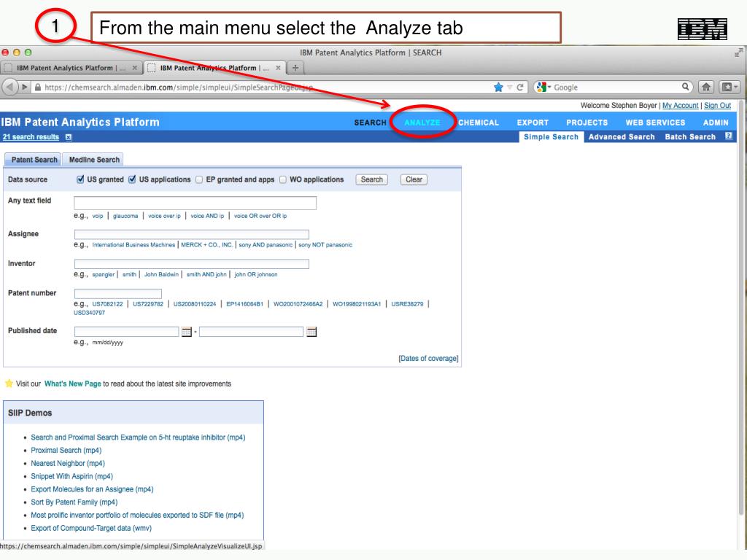Use example patent number 'EP1416064B1'
747x560 pixels.
244,304
